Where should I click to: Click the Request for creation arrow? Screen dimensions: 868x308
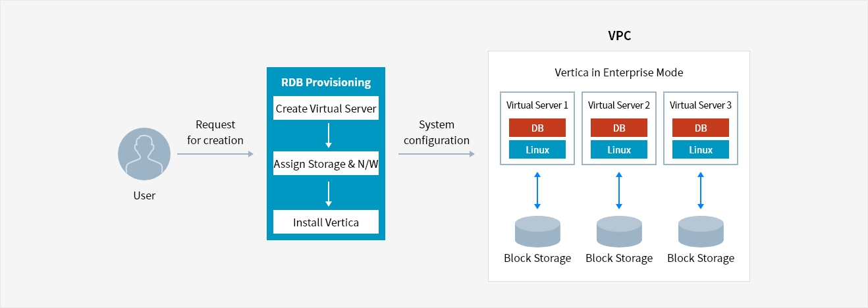(215, 154)
